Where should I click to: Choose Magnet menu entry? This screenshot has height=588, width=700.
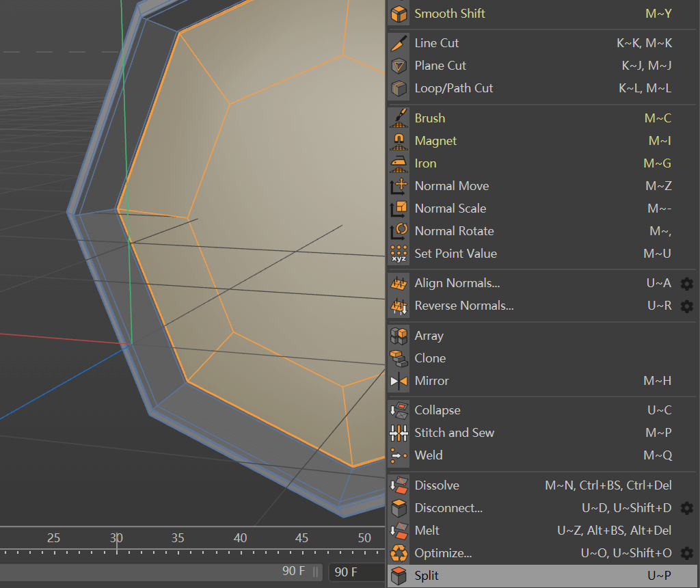tap(542, 141)
